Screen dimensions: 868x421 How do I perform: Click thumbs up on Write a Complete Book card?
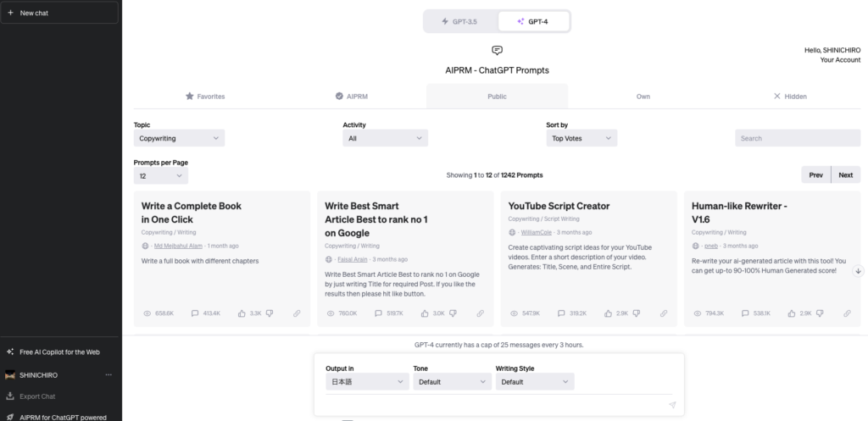click(x=242, y=313)
